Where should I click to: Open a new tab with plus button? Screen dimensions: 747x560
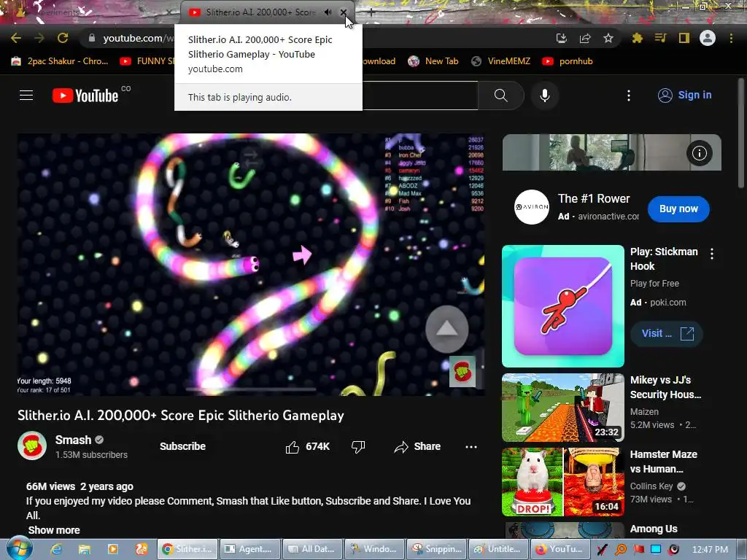tap(371, 12)
